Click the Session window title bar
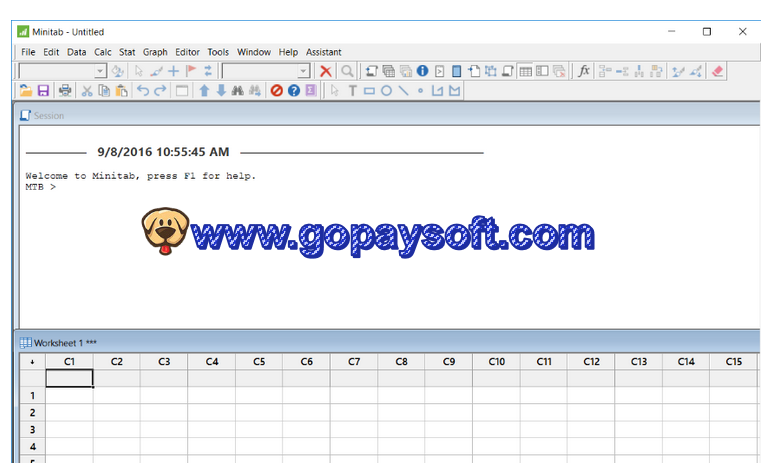Viewport: 784px width, 463px height. 388,116
